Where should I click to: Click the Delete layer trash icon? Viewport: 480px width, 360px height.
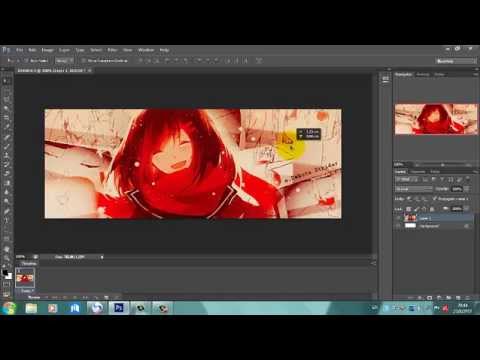point(467,298)
